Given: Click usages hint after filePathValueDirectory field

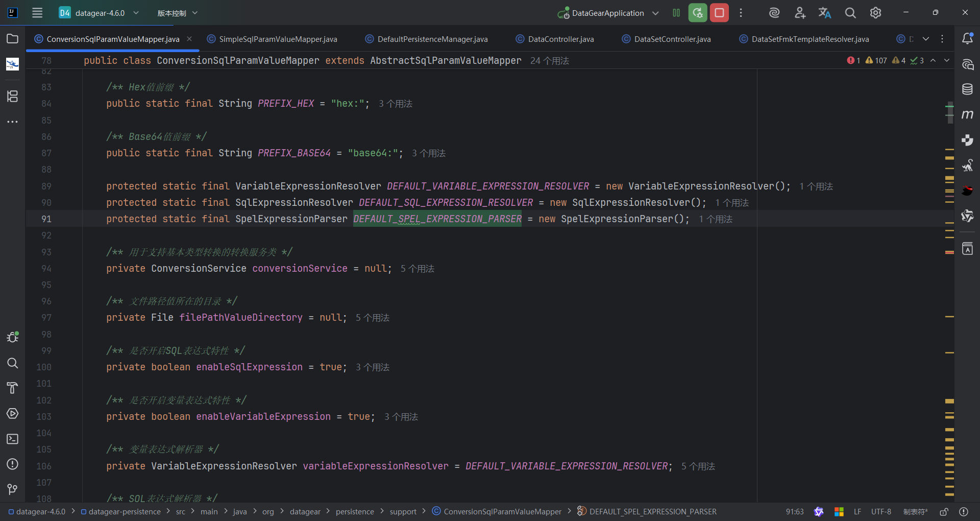Looking at the screenshot, I should [x=373, y=318].
